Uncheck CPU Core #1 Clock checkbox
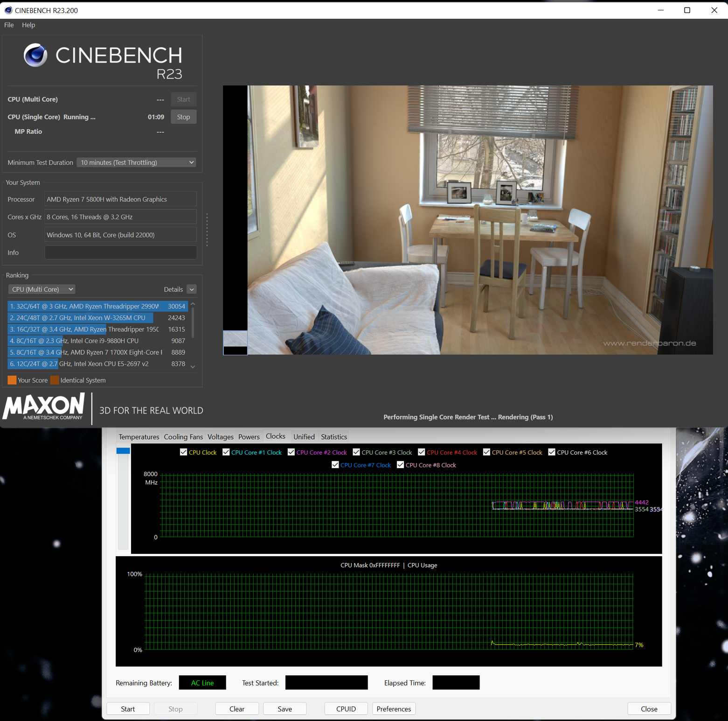Screen dimensions: 728x721 point(226,452)
